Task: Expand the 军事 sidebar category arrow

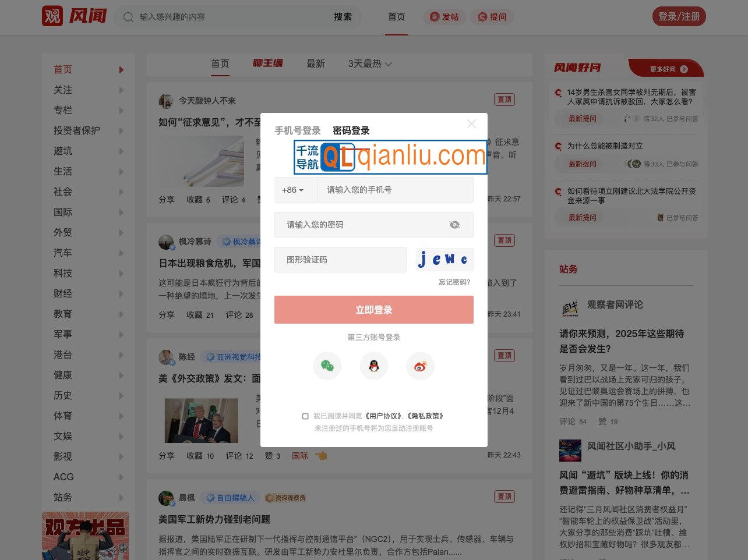Action: (x=121, y=335)
